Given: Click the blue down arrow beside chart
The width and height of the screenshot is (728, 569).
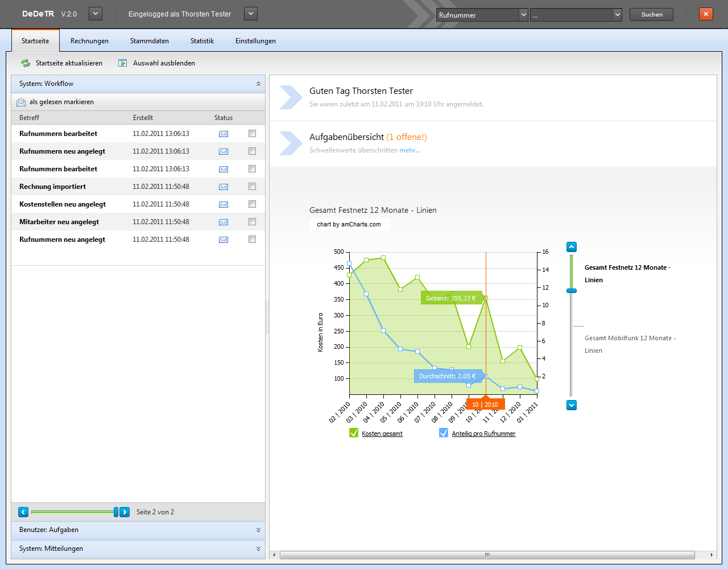Looking at the screenshot, I should (572, 405).
